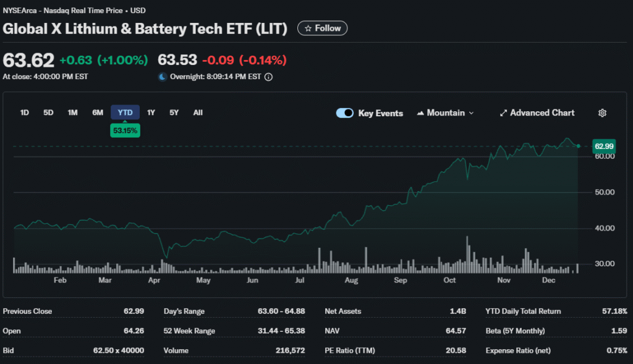Click the star icon to follow LIT

(308, 28)
